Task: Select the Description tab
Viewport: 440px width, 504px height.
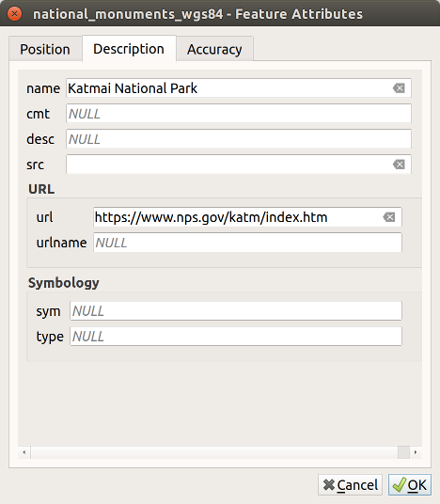Action: [129, 49]
